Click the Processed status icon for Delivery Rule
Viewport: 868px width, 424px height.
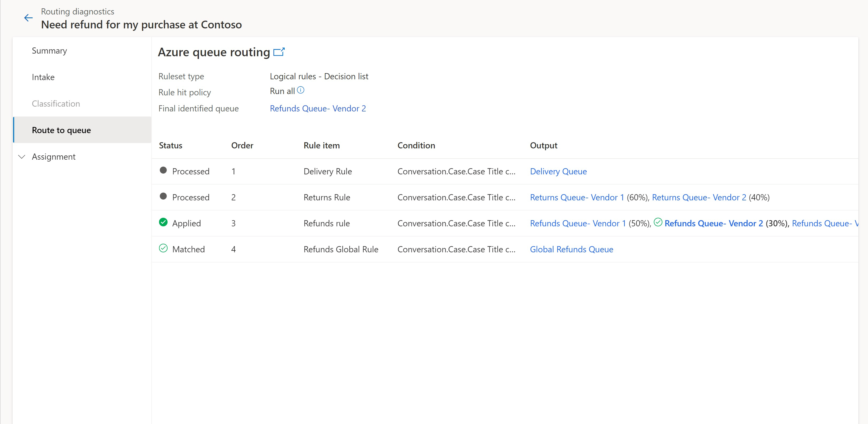tap(164, 171)
